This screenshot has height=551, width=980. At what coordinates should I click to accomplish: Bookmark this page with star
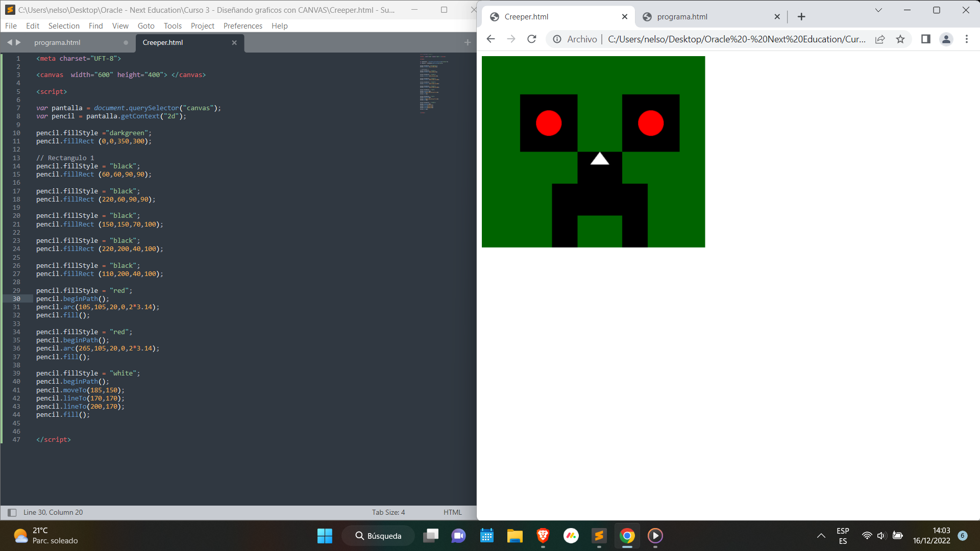[x=900, y=39]
